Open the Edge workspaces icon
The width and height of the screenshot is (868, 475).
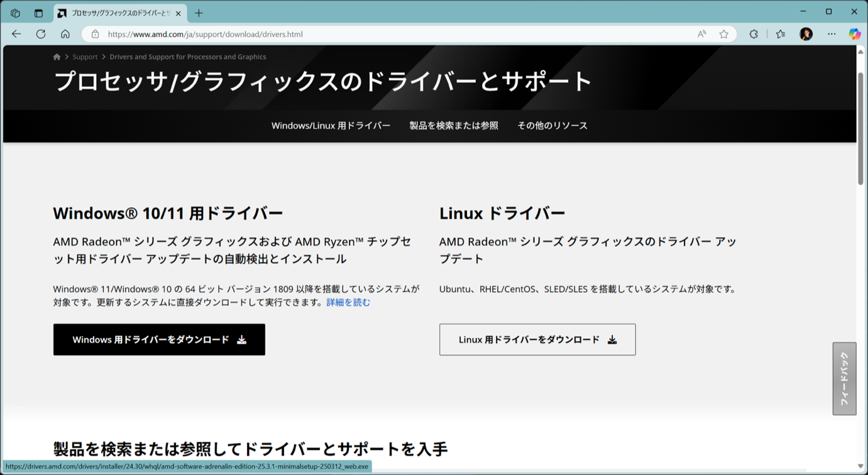[15, 13]
